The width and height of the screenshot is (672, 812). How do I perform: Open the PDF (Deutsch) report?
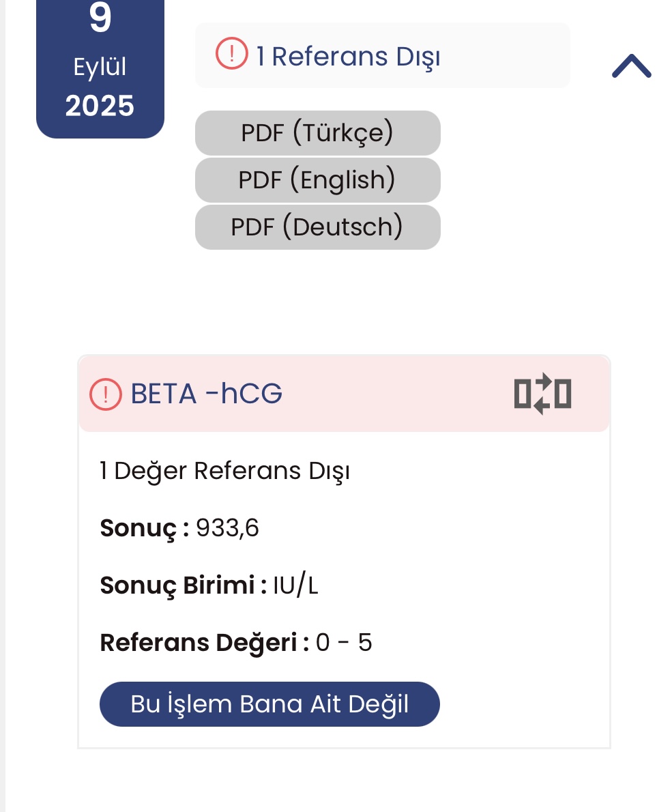click(x=317, y=227)
